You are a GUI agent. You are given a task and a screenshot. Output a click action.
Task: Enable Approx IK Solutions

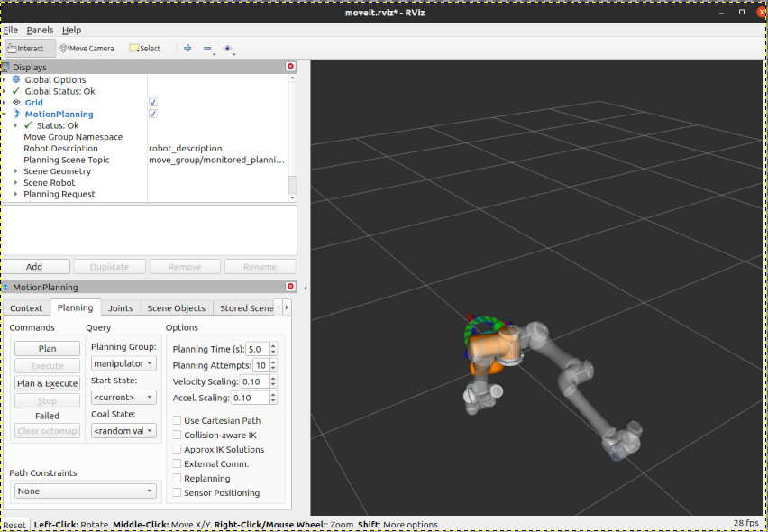click(177, 449)
